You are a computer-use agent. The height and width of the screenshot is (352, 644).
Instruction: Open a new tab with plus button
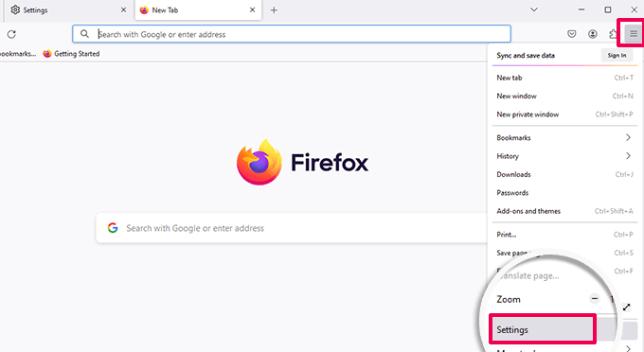pyautogui.click(x=274, y=9)
